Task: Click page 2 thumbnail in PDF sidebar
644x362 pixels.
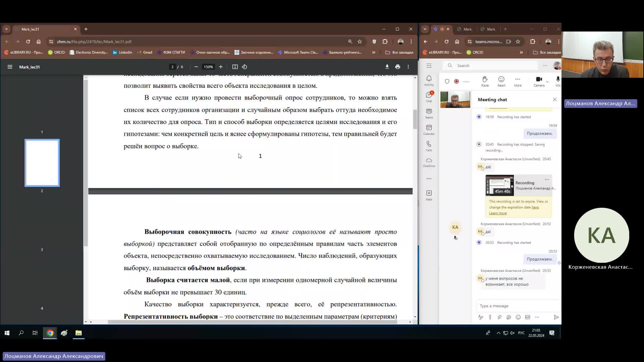Action: click(42, 163)
